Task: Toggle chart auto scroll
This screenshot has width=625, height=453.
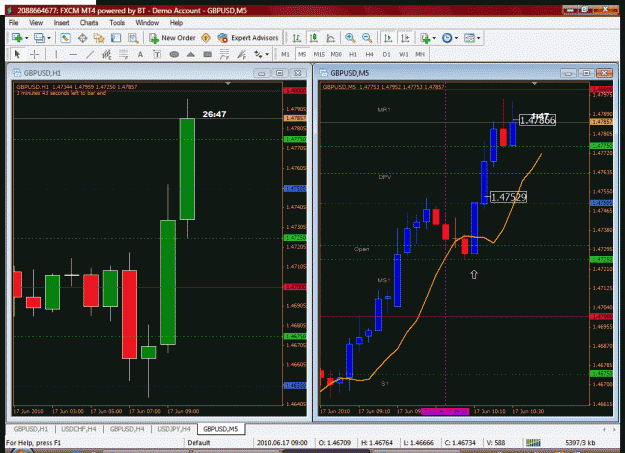Action: click(387, 38)
